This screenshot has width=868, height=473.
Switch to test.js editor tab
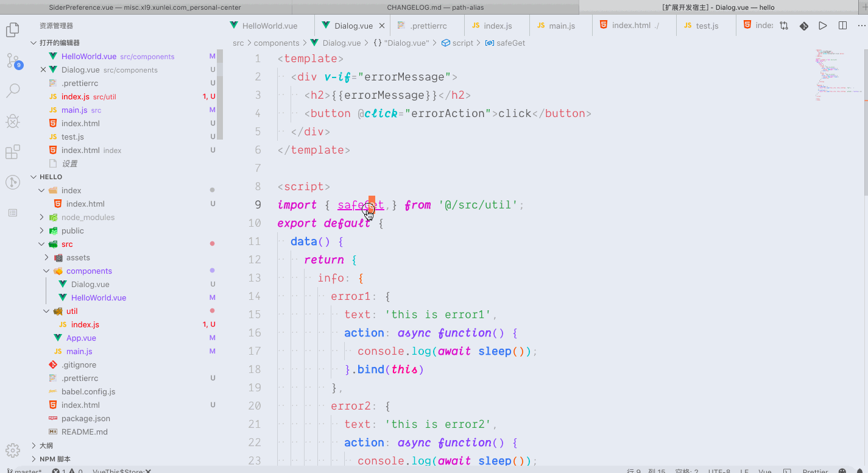pos(707,26)
